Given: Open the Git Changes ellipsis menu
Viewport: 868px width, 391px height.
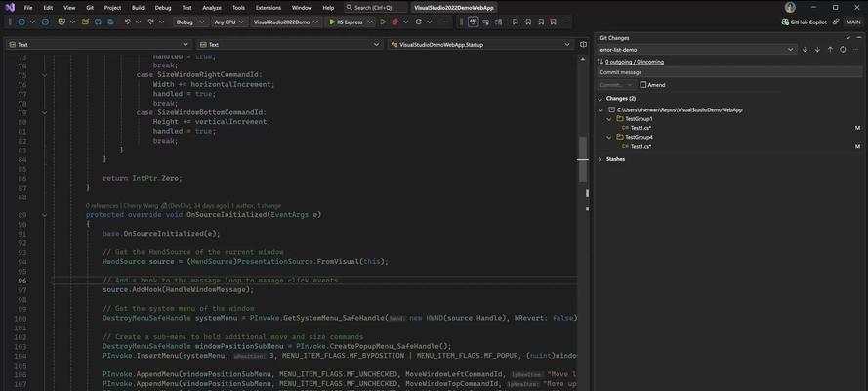Looking at the screenshot, I should [x=856, y=49].
